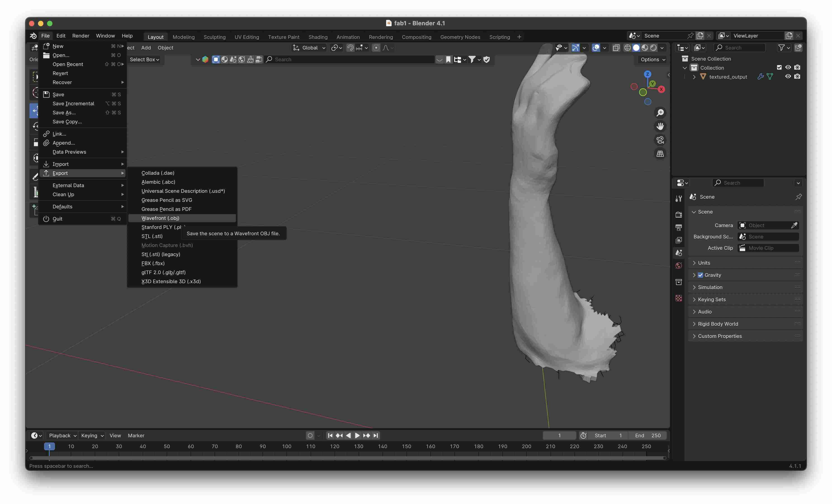Image resolution: width=832 pixels, height=504 pixels.
Task: Click the play animation button
Action: 357,436
